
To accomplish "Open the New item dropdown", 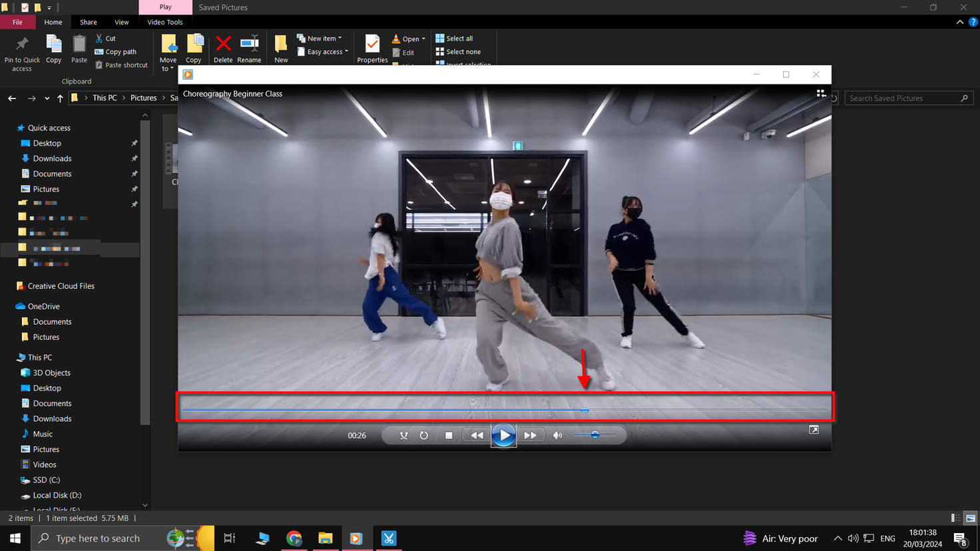I will click(x=320, y=39).
